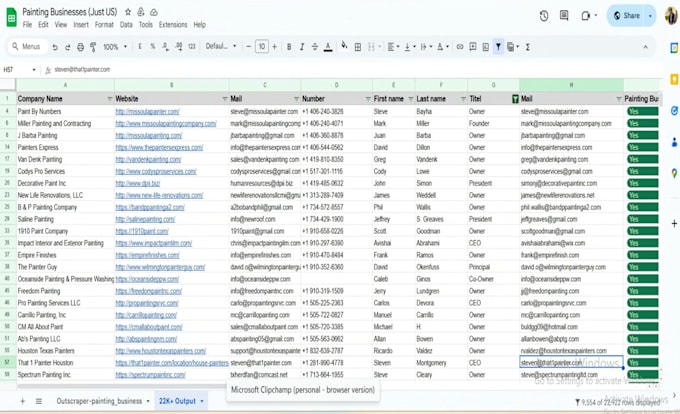This screenshot has height=414, width=680.
Task: Open the 123 more formats menu
Action: tap(192, 46)
